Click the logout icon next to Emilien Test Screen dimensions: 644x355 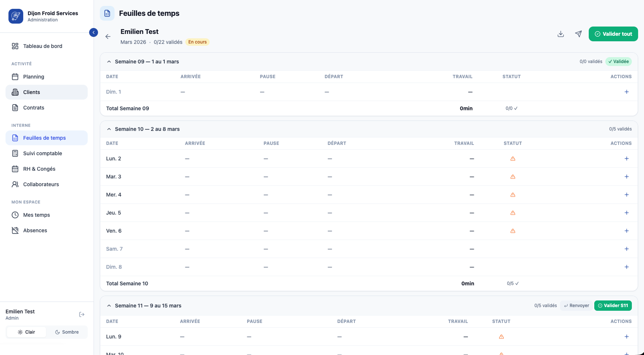point(82,314)
